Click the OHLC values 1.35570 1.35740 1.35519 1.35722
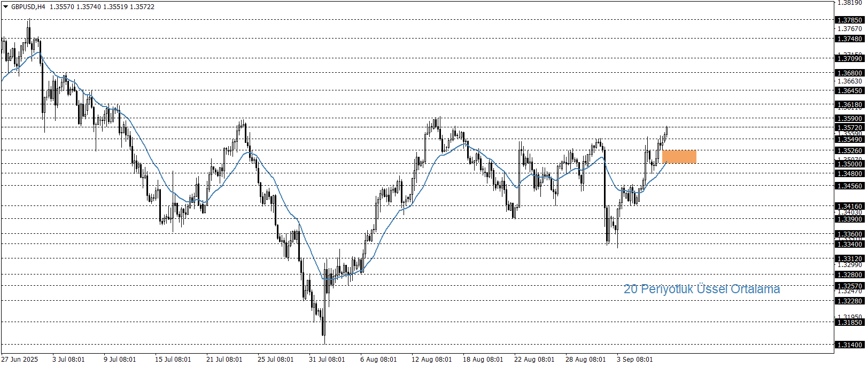Viewport: 868px width, 366px height. [102, 7]
